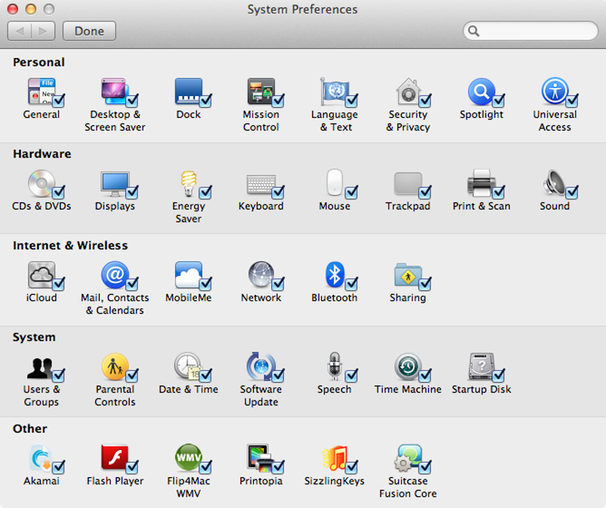Viewport: 606px width, 508px height.
Task: Select the Spotlight magnifier icon
Action: click(x=481, y=91)
